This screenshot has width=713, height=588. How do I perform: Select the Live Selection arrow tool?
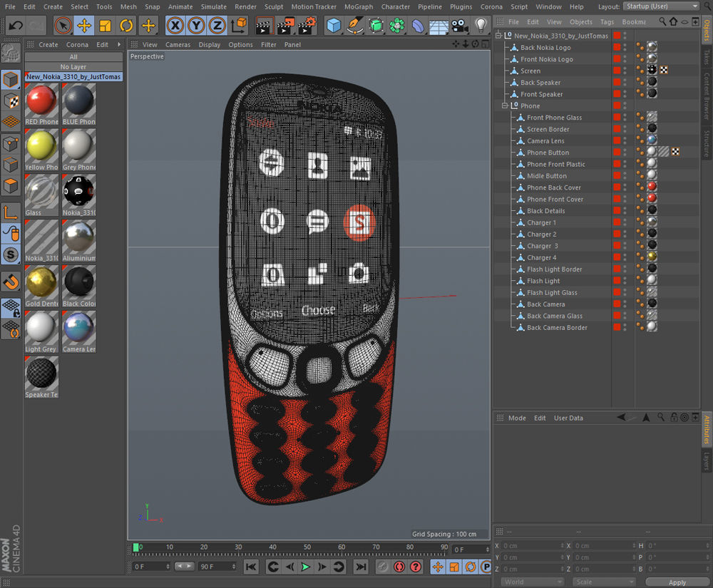[63, 26]
